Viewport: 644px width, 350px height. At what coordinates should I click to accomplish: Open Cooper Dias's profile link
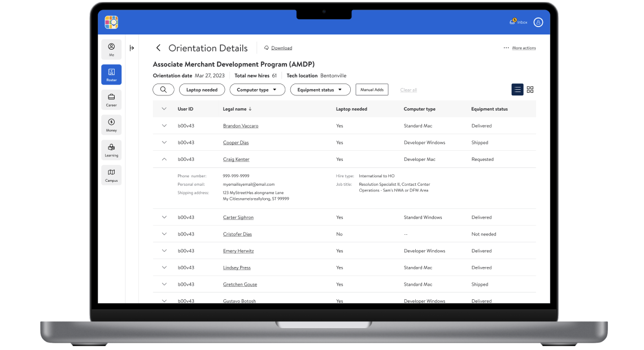tap(236, 143)
